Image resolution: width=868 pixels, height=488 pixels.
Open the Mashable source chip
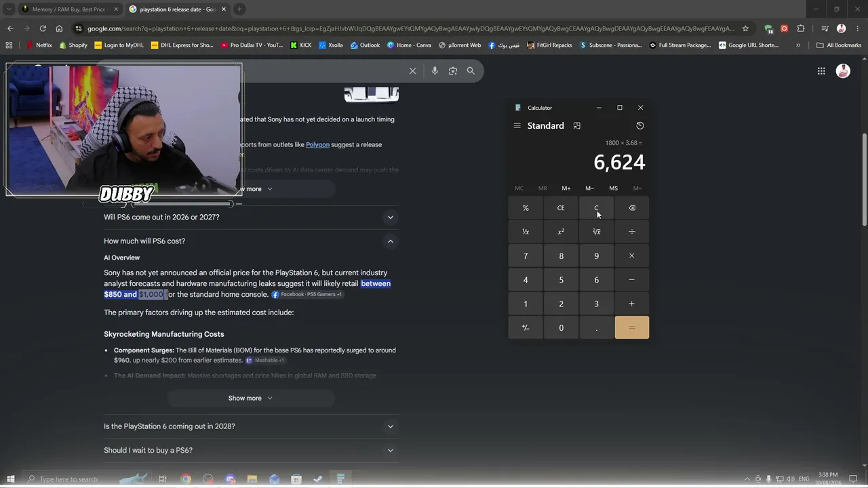tap(265, 361)
